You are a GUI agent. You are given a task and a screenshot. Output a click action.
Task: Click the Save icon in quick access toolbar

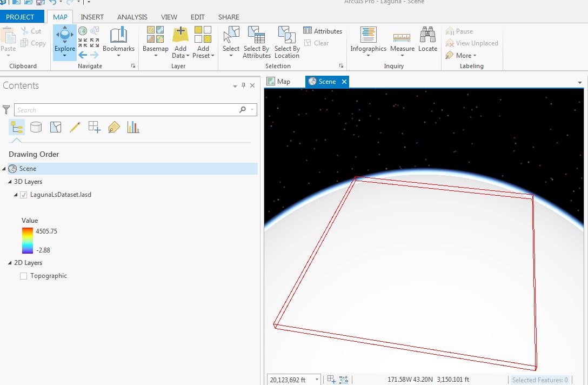pyautogui.click(x=40, y=2)
